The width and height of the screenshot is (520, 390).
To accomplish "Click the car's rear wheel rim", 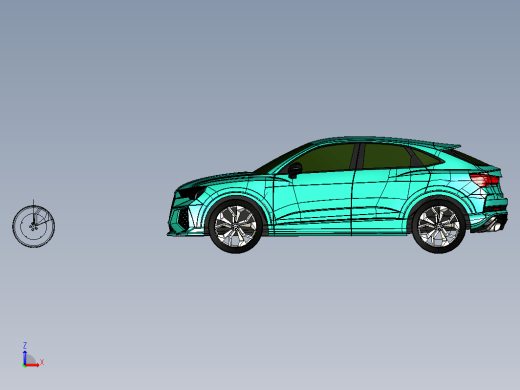I will [438, 226].
